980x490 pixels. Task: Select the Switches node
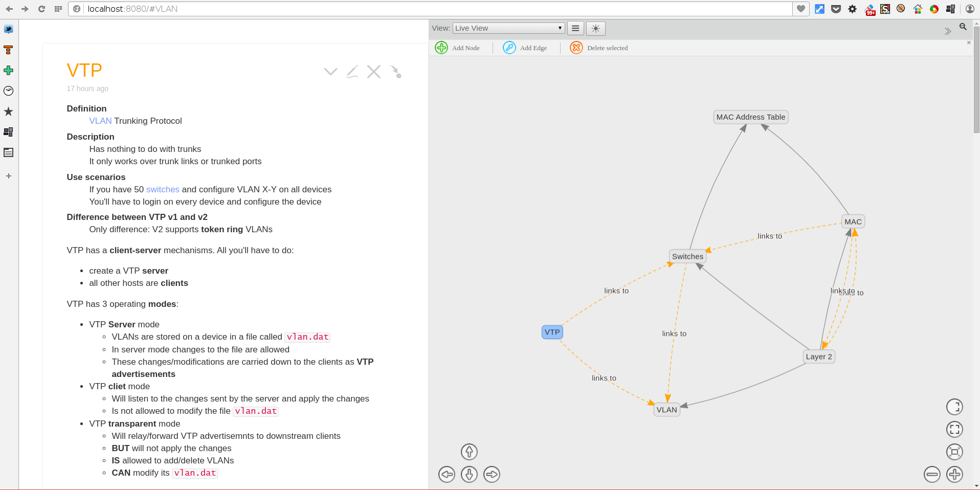687,256
